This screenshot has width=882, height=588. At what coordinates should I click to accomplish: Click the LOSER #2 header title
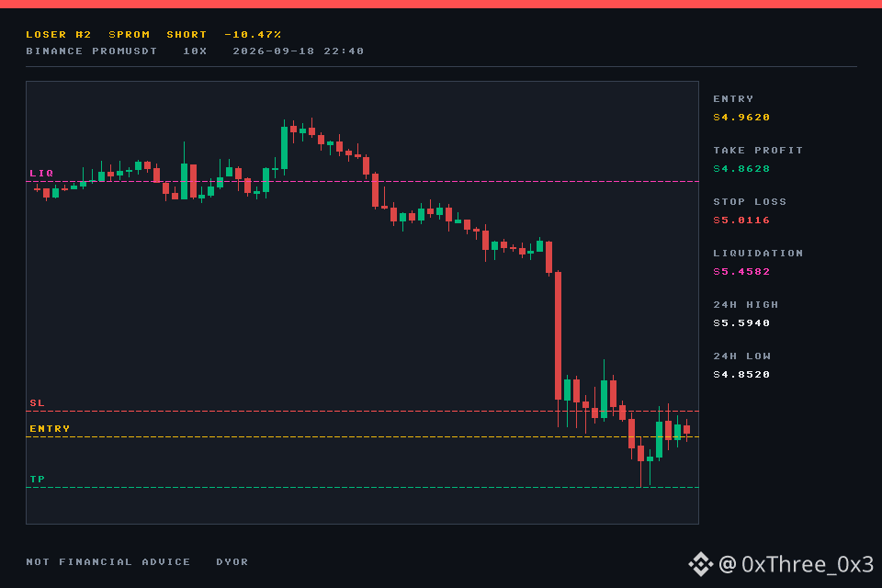(59, 34)
